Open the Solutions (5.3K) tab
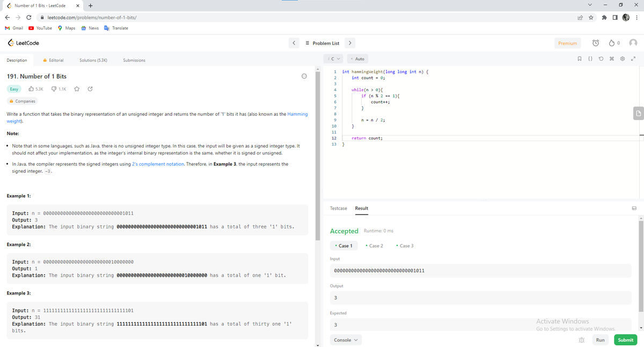Image resolution: width=644 pixels, height=347 pixels. [93, 60]
